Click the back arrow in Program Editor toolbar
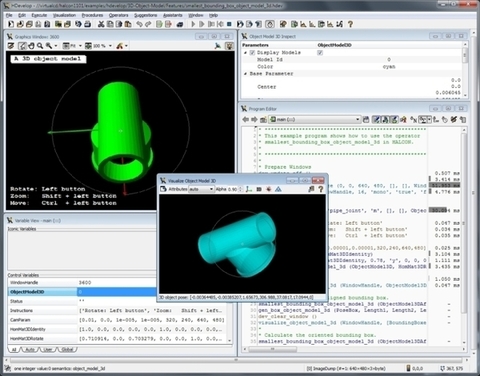This screenshot has height=376, width=480. (246, 119)
